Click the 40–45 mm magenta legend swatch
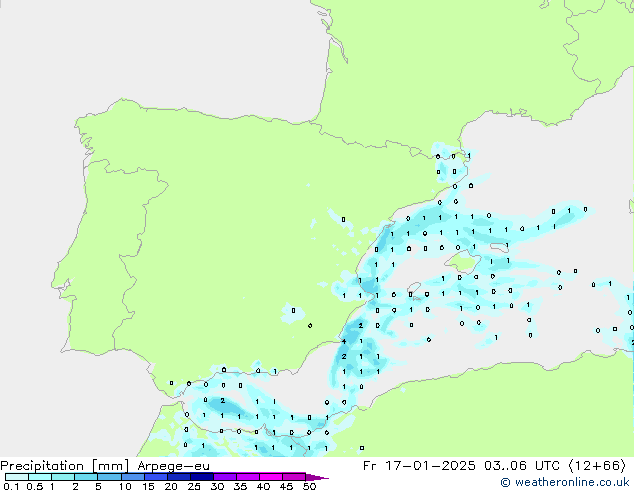 tap(271, 477)
